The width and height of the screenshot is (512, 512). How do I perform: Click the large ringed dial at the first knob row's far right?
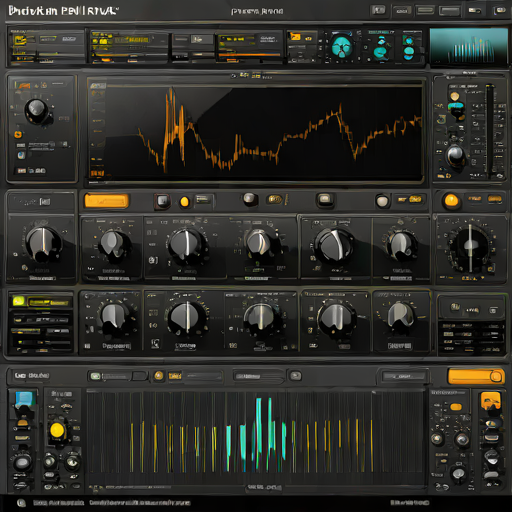tap(470, 247)
